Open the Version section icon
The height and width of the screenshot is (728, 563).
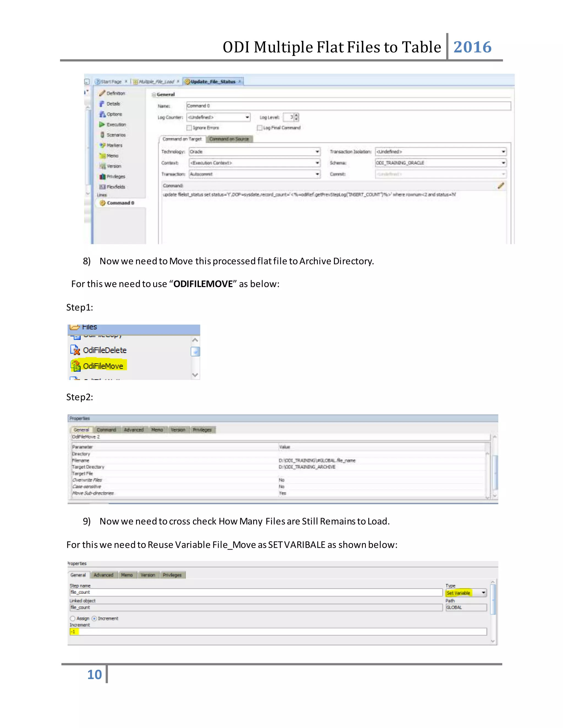pyautogui.click(x=102, y=166)
